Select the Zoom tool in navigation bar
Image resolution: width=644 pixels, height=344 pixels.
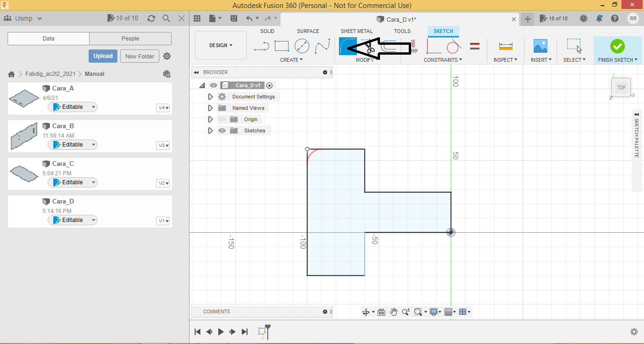(405, 312)
